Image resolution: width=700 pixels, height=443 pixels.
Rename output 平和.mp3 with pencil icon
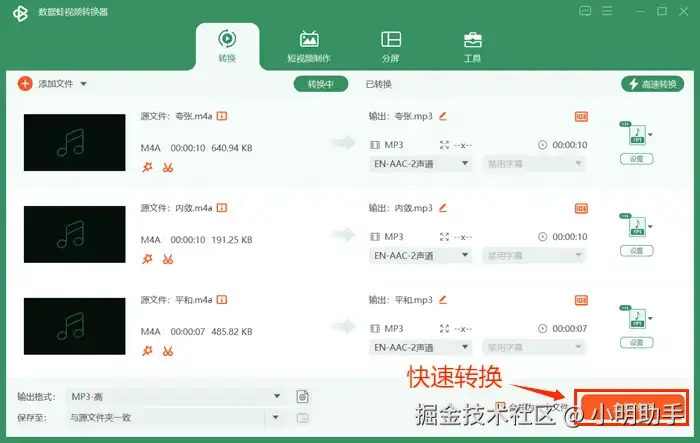tap(443, 300)
